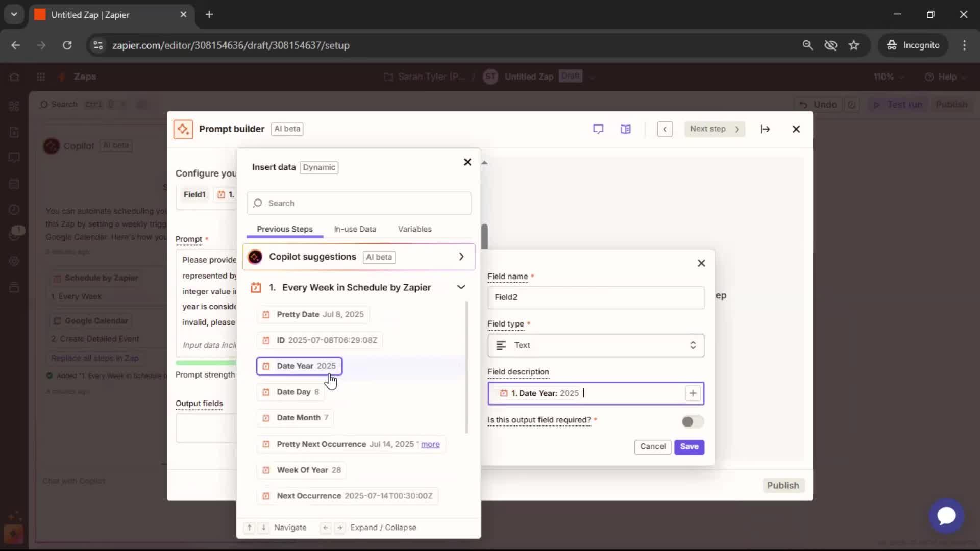Click the Dynamic label beside Insert data
The height and width of the screenshot is (551, 980).
click(x=319, y=167)
